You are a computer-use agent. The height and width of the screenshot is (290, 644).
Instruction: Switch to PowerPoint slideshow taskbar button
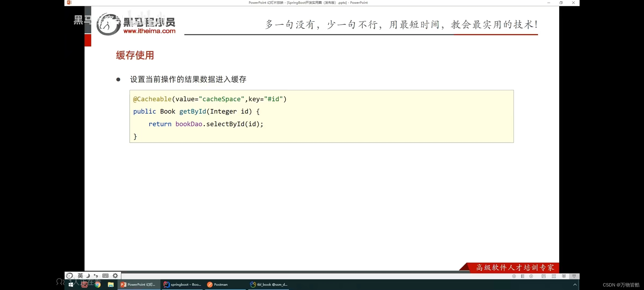point(138,285)
